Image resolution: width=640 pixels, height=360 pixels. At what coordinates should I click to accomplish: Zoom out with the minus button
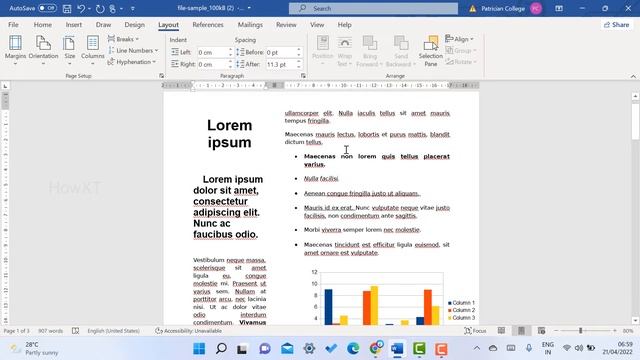click(x=556, y=331)
